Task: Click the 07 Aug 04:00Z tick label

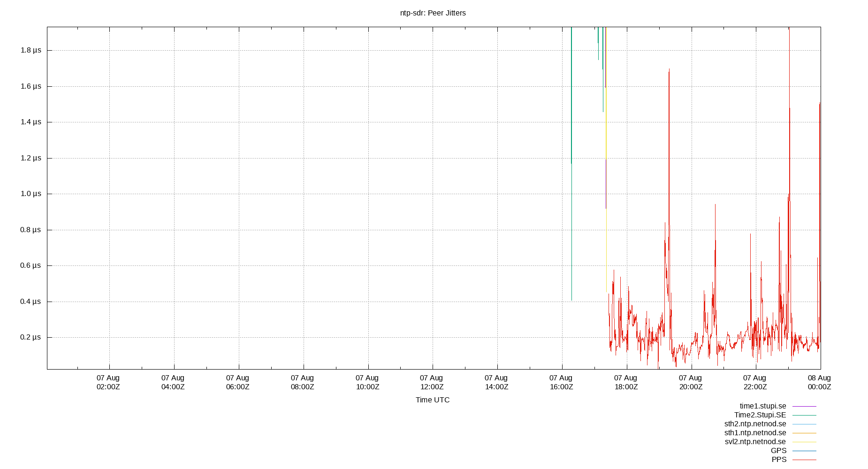Action: [173, 382]
